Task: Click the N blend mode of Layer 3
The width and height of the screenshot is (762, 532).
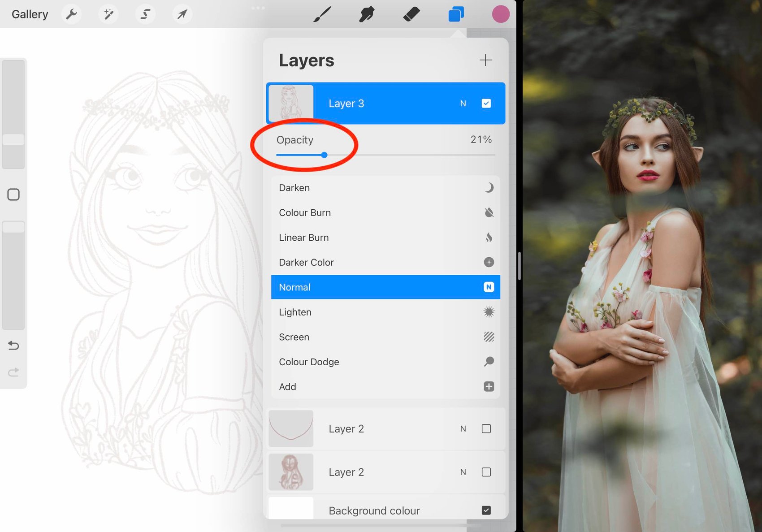Action: [463, 104]
